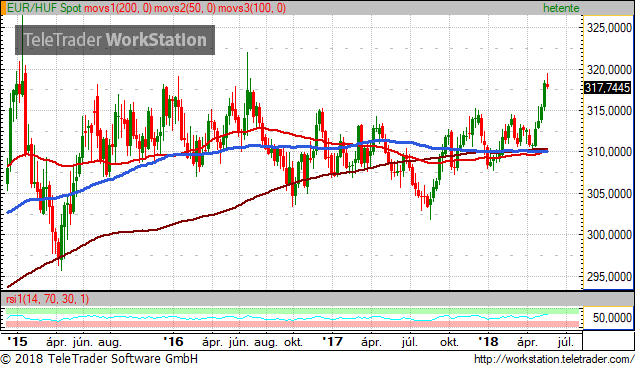Click the '16 year marker on time axis
Image resolution: width=635 pixels, height=368 pixels.
pos(173,342)
